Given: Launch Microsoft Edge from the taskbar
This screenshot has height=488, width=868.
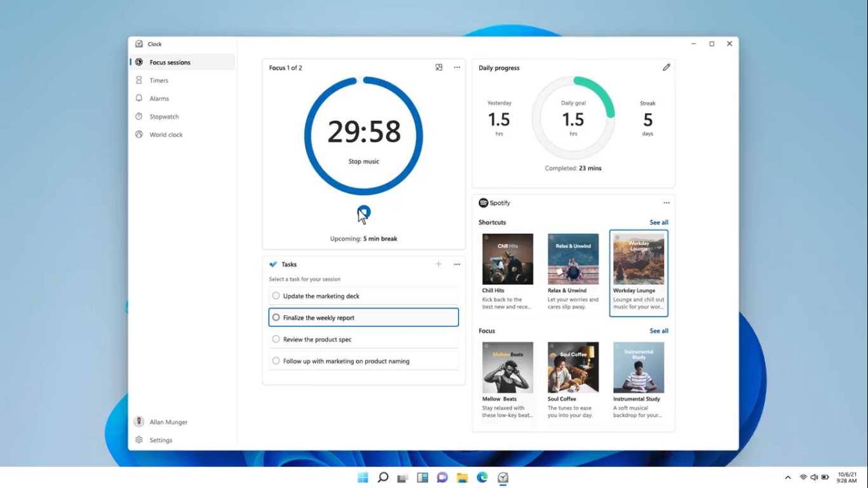Looking at the screenshot, I should point(482,477).
